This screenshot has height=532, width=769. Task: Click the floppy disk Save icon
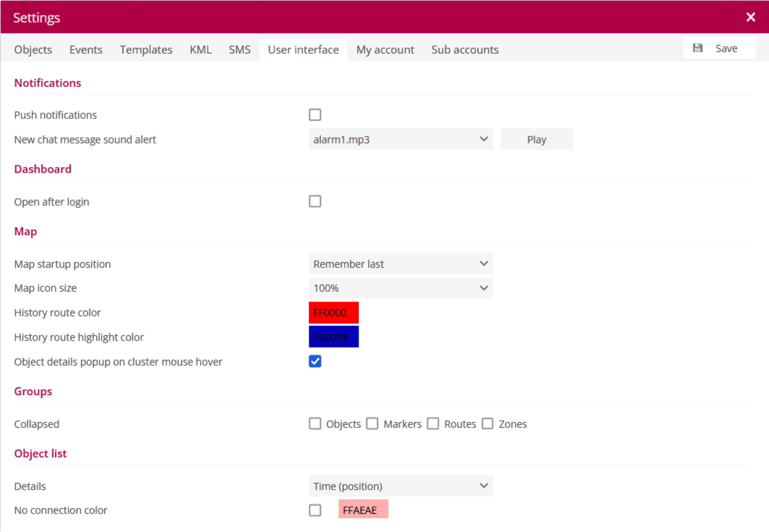coord(698,48)
